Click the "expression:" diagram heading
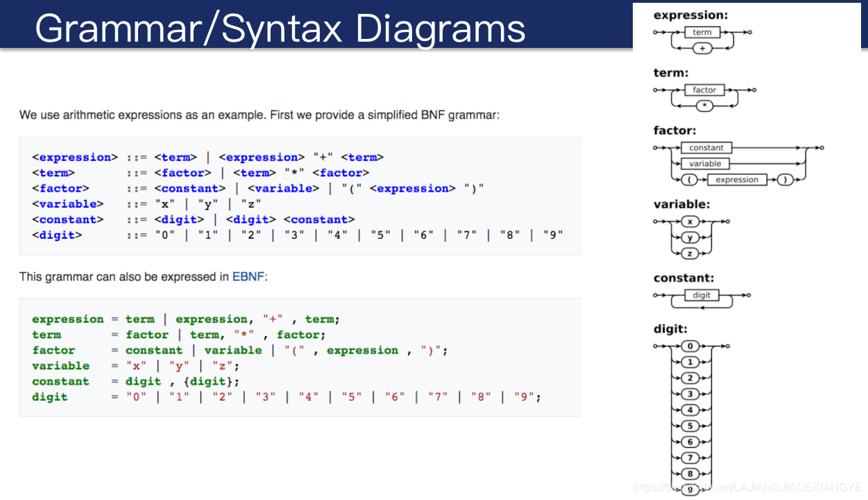This screenshot has width=868, height=500. pyautogui.click(x=690, y=15)
